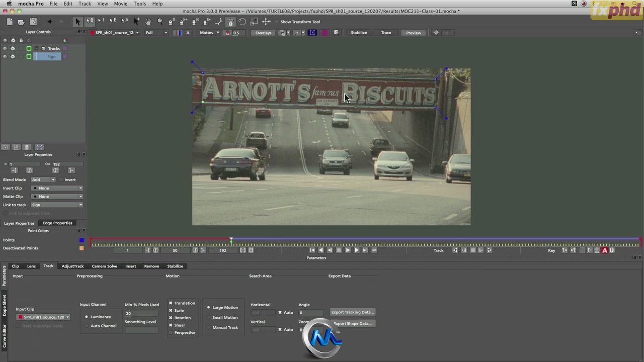Toggle Translation motion checkbox
This screenshot has width=644, height=362.
171,303
